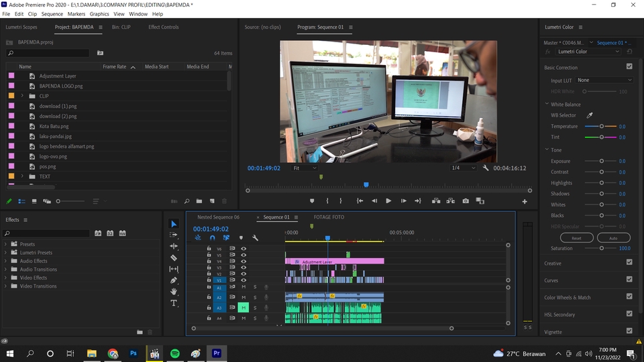The image size is (644, 362).
Task: Open Program monitor settings wrench
Action: [x=486, y=168]
